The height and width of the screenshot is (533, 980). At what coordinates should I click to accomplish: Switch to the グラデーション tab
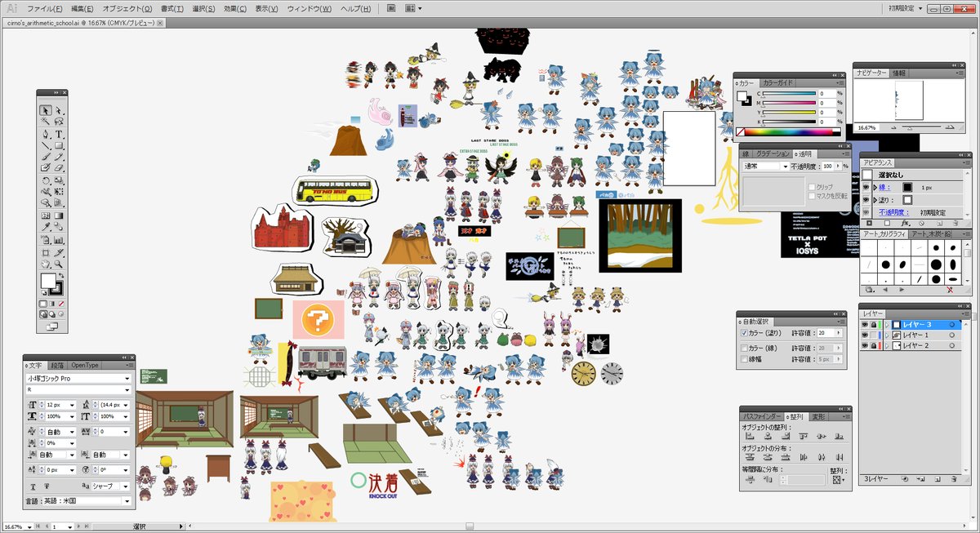pyautogui.click(x=772, y=153)
